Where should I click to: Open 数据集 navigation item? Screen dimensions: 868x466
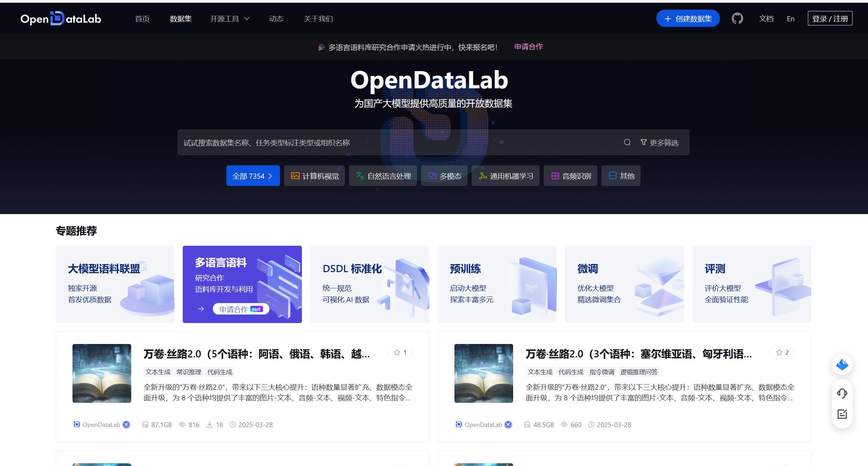coord(181,19)
